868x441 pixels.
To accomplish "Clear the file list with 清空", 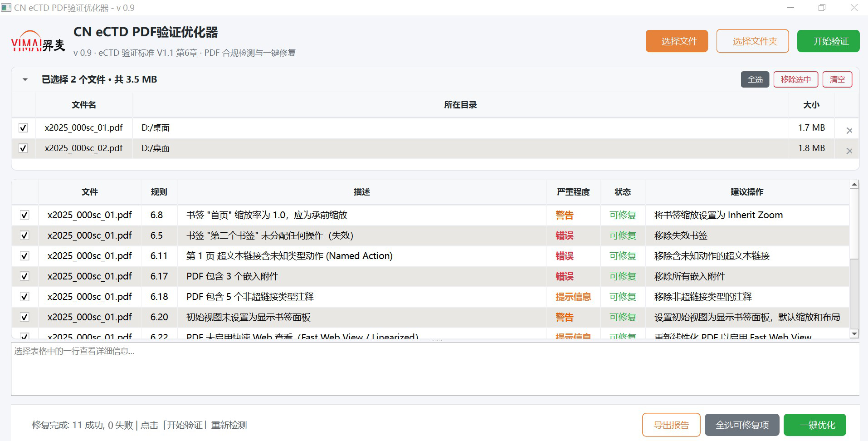I will [x=837, y=79].
